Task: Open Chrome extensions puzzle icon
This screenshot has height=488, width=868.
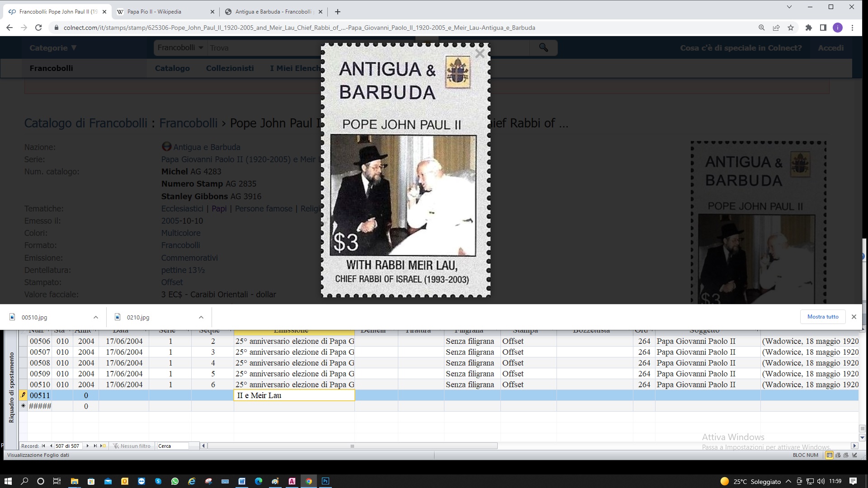Action: [x=809, y=28]
